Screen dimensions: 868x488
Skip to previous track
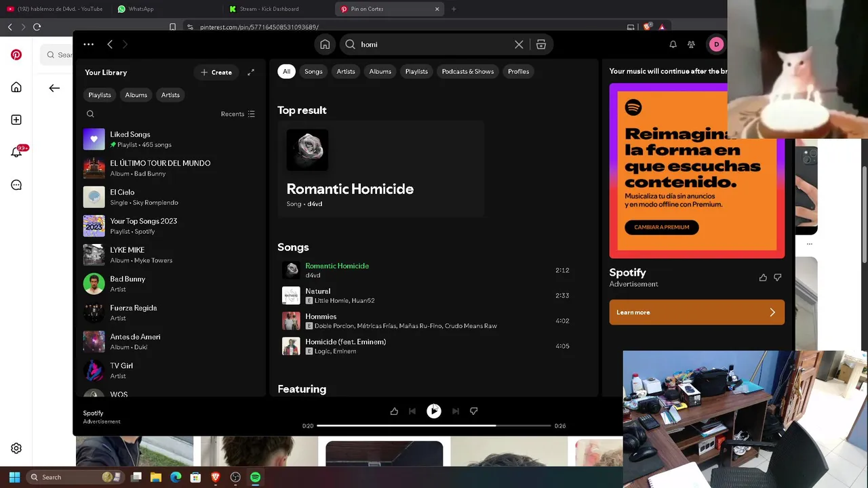[x=412, y=411]
